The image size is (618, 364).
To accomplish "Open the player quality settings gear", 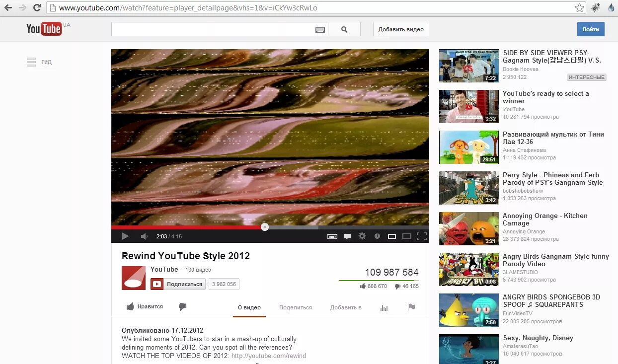I will 362,236.
